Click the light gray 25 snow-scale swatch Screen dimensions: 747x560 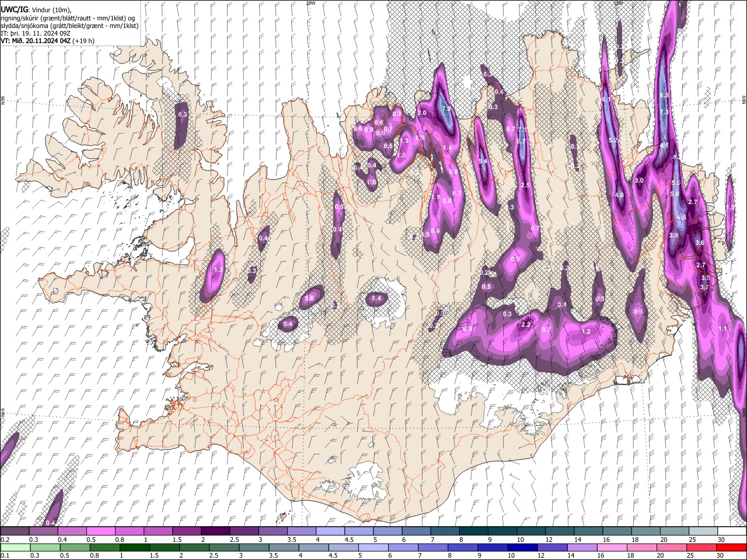click(x=703, y=531)
